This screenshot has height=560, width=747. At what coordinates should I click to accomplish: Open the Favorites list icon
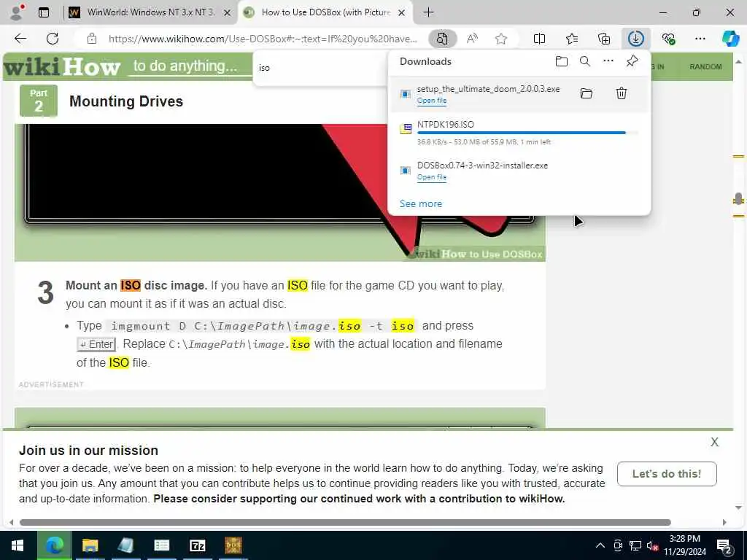tap(572, 39)
